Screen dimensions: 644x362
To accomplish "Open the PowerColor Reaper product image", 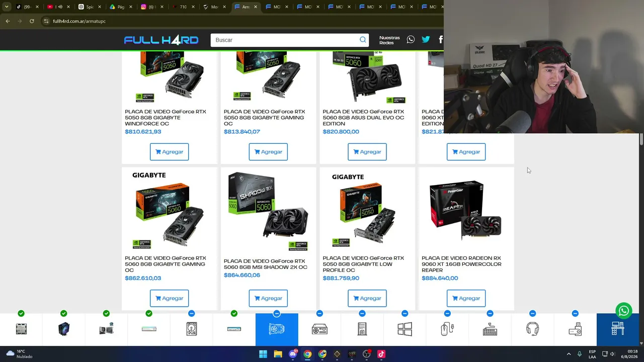I will coord(466,211).
